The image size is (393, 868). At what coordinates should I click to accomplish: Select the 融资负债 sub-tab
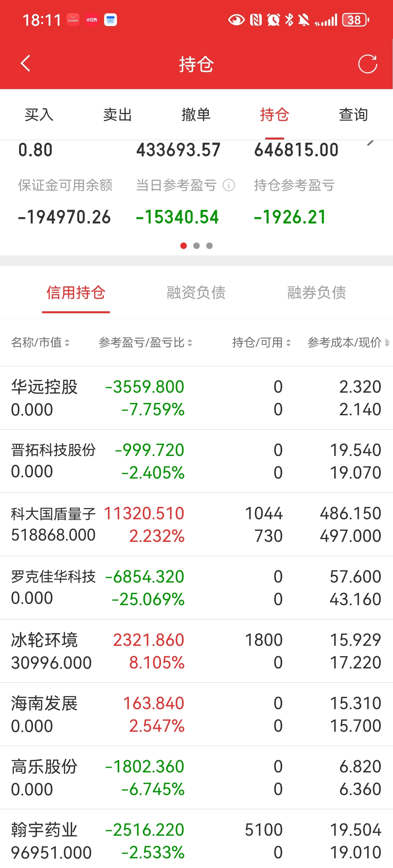click(x=196, y=293)
